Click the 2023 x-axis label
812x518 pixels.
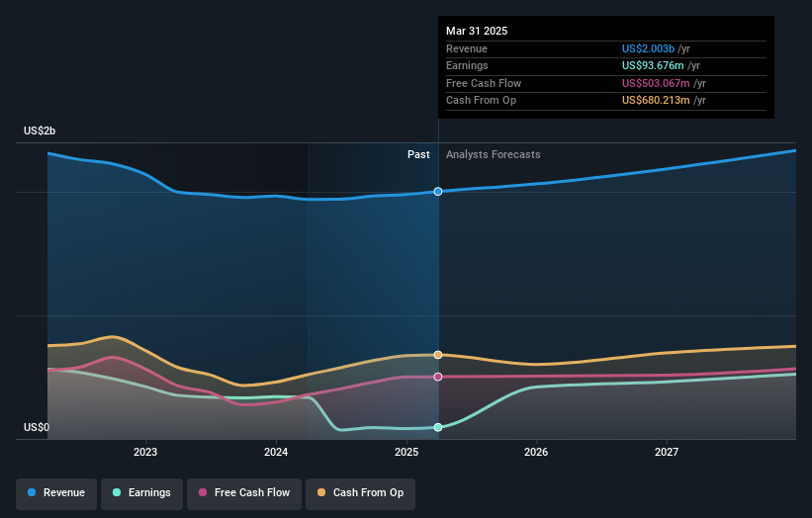pos(145,453)
